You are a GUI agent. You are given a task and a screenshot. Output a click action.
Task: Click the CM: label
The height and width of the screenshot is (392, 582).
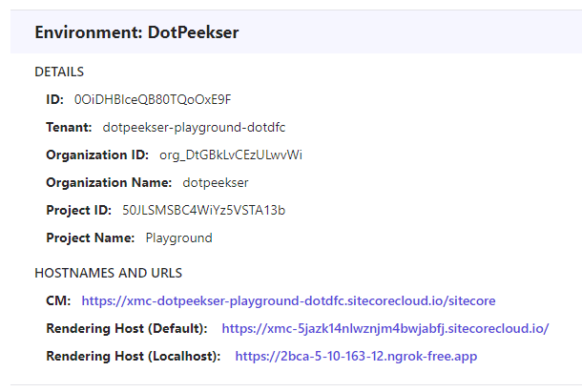coord(58,300)
